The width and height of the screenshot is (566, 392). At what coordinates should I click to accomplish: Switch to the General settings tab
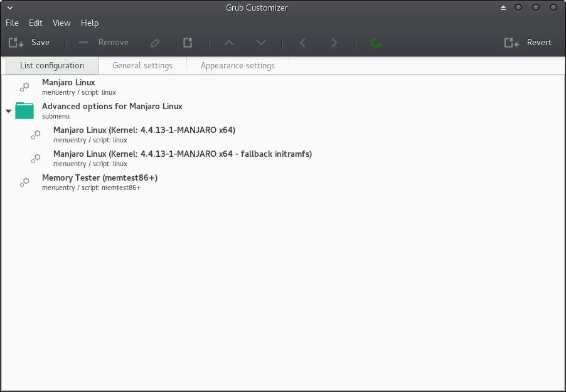pos(142,66)
